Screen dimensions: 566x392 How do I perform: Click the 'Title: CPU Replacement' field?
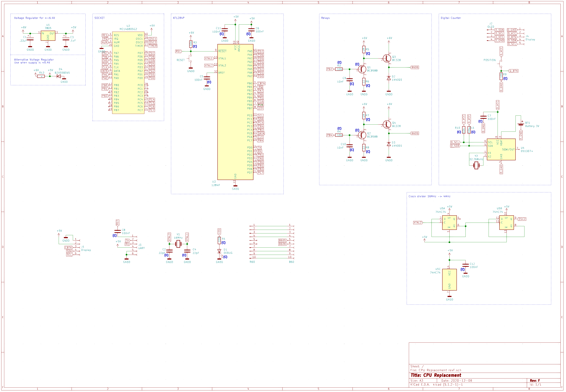436,375
